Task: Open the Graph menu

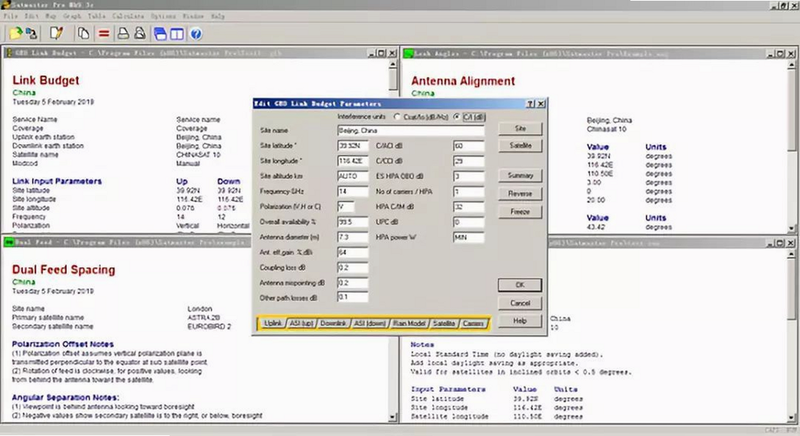Action: coord(72,16)
